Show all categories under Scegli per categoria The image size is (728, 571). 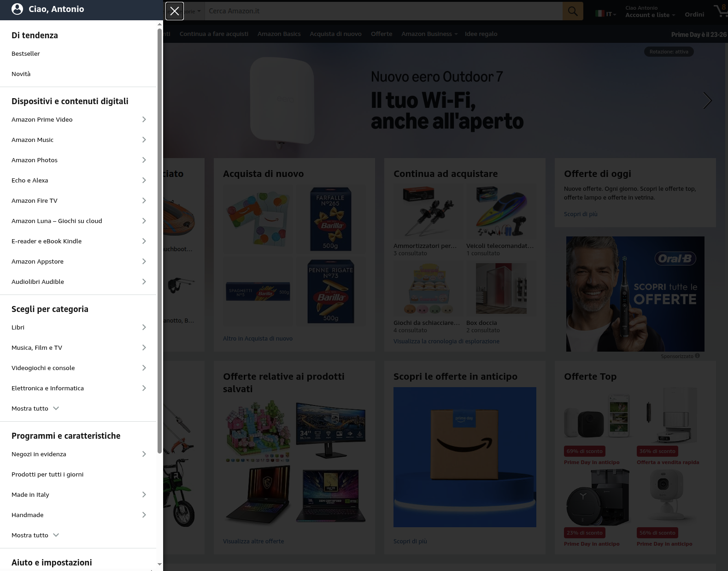pyautogui.click(x=35, y=408)
